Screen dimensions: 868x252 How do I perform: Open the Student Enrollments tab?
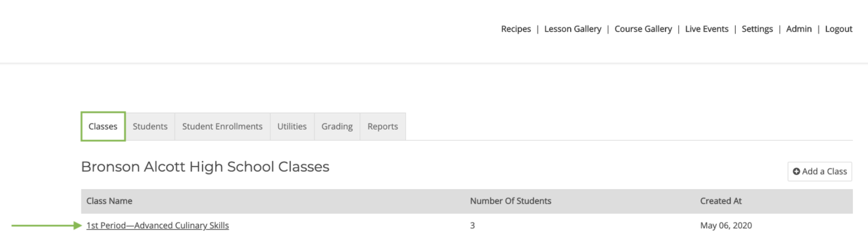[222, 126]
